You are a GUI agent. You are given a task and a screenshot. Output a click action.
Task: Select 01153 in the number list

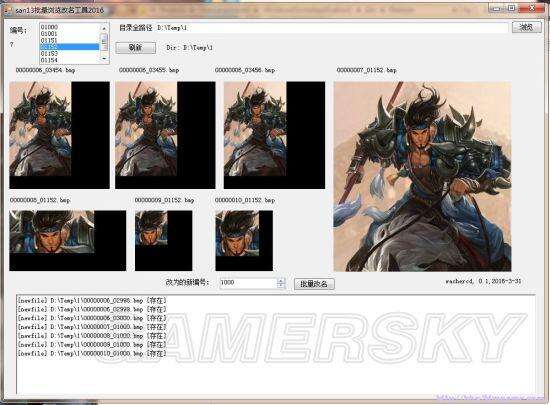[69, 54]
